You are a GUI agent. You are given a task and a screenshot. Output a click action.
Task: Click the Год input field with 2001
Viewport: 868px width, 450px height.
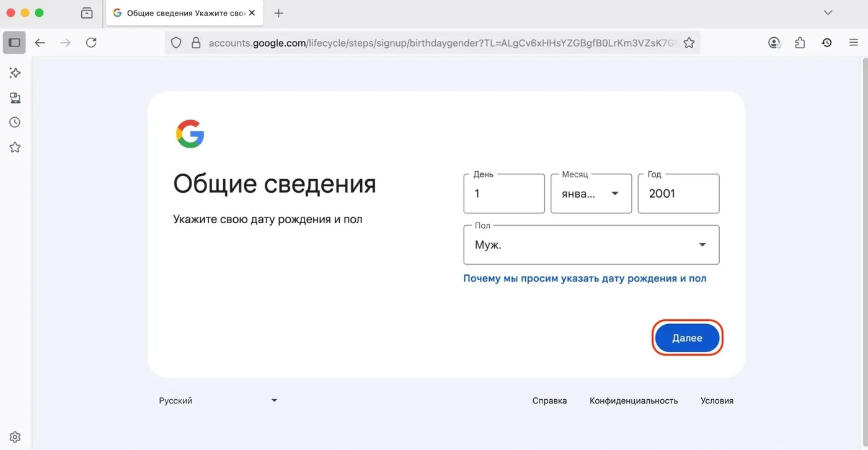coord(678,193)
